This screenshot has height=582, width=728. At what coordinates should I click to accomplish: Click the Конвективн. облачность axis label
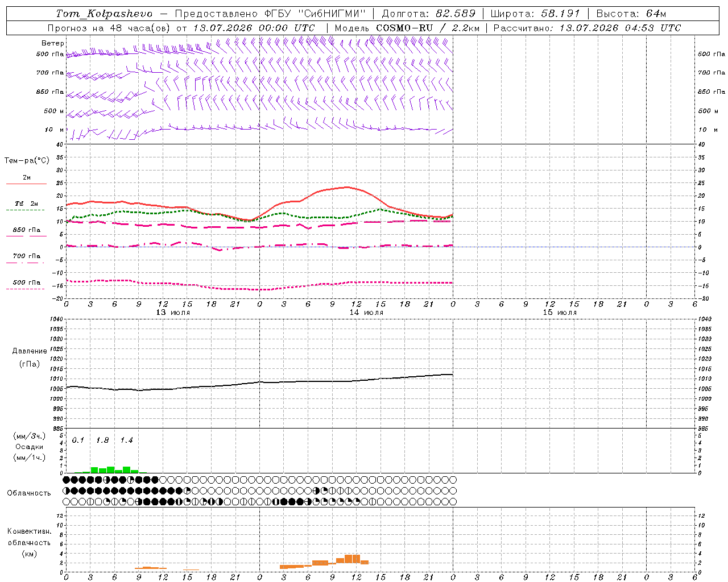point(29,542)
